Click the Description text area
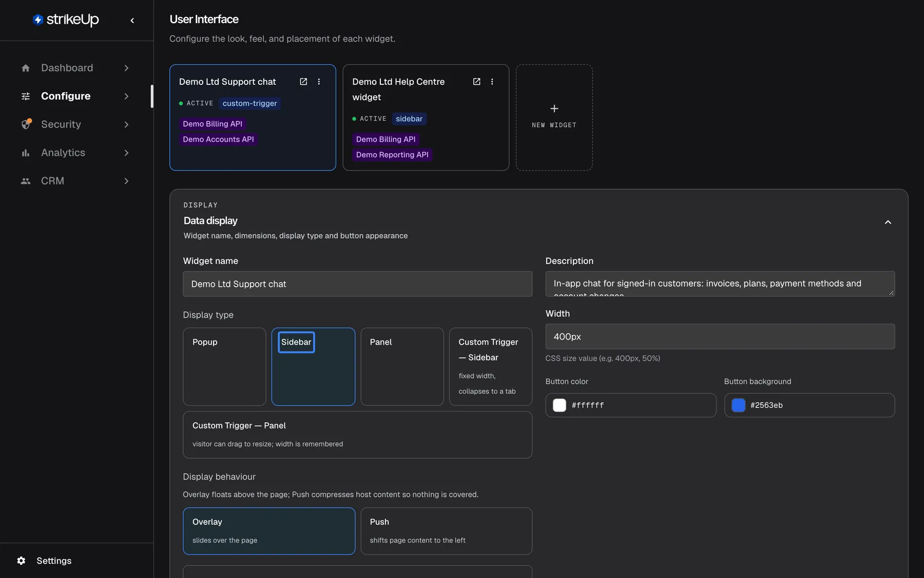924x578 pixels. point(720,284)
